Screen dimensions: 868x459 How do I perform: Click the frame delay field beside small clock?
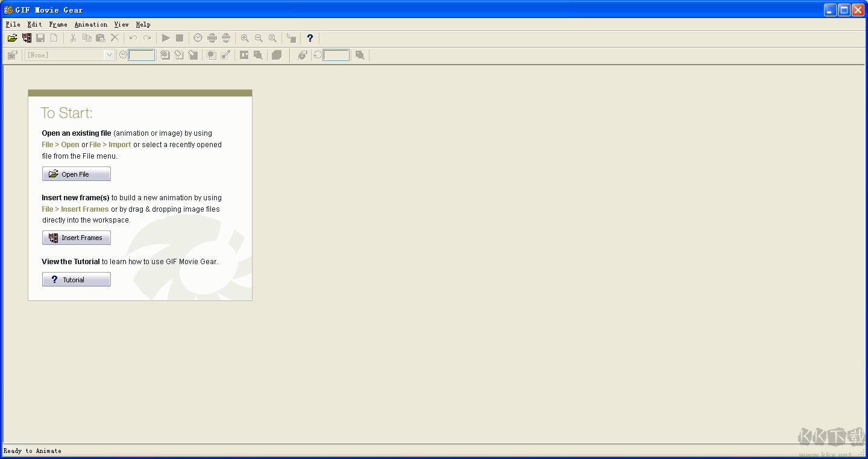[x=142, y=55]
